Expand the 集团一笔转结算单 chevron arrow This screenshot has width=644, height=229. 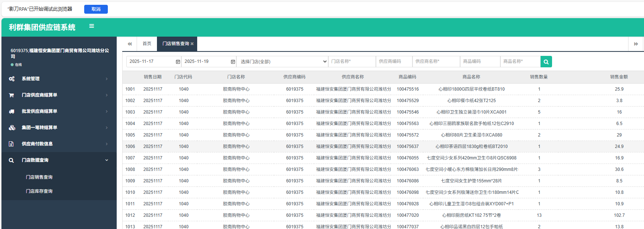tap(107, 128)
